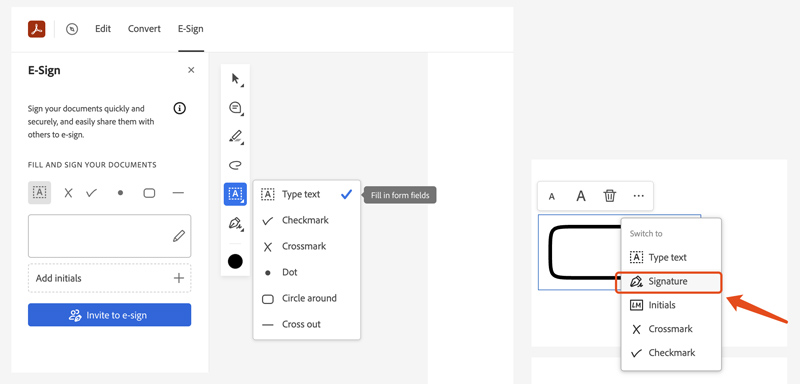Choose Type text in the flyout menu
Image resolution: width=800 pixels, height=384 pixels.
307,194
